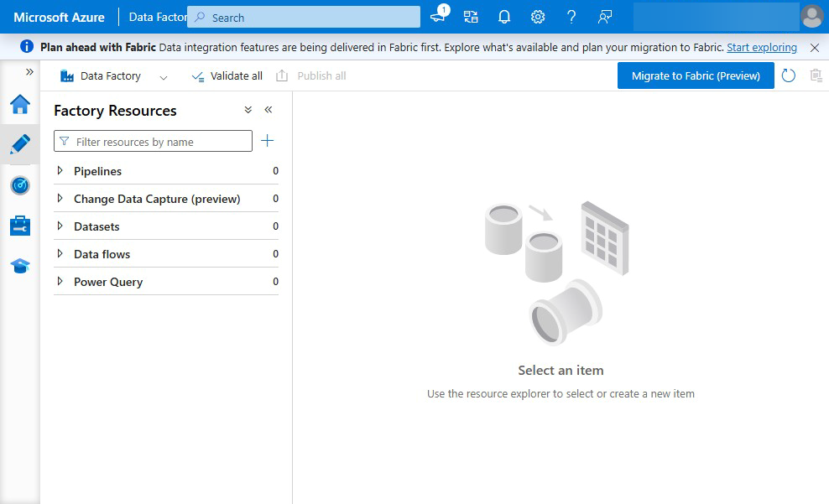This screenshot has width=829, height=504.
Task: Collapse the Factory Resources panel
Action: (x=268, y=109)
